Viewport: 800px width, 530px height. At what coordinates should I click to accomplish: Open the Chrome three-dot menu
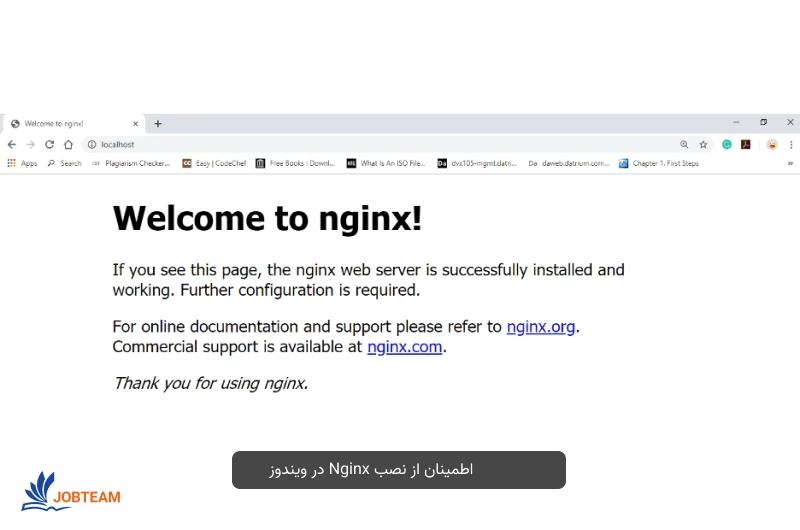pos(791,144)
